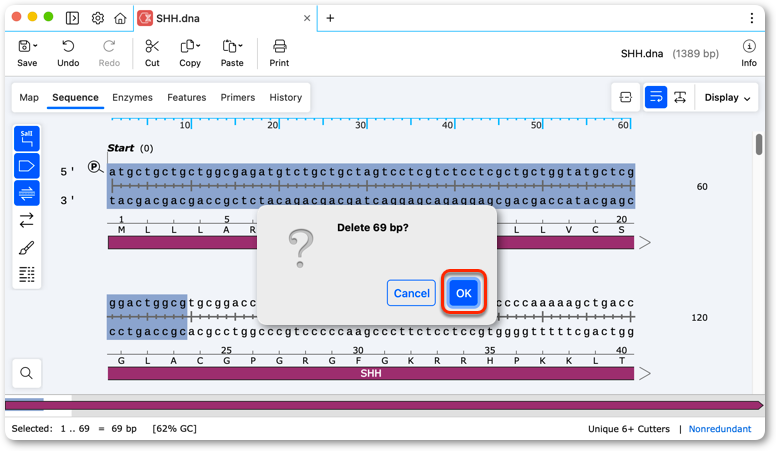776x451 pixels.
Task: Switch to the Sequence tab
Action: click(75, 98)
